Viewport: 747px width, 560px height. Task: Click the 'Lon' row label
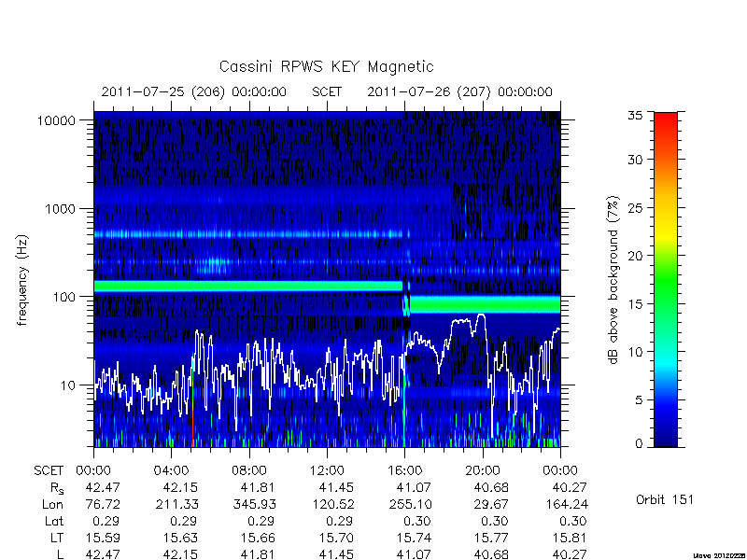tap(52, 504)
